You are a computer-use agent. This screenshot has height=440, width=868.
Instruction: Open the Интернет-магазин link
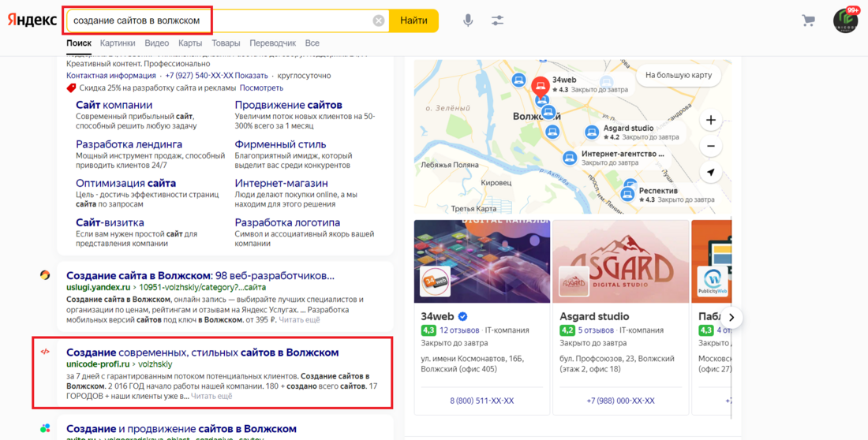click(x=281, y=183)
